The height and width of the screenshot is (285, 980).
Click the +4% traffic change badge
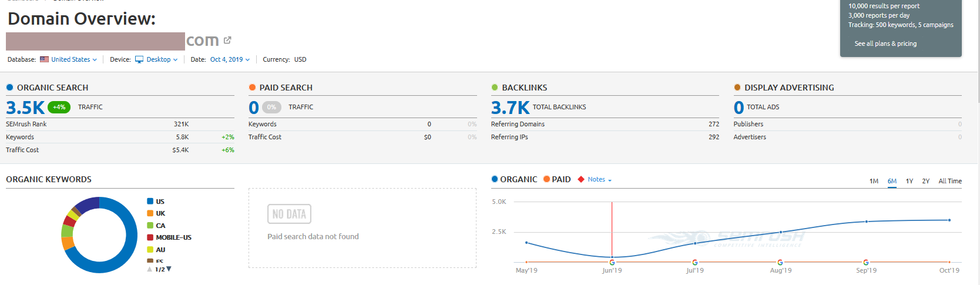59,107
